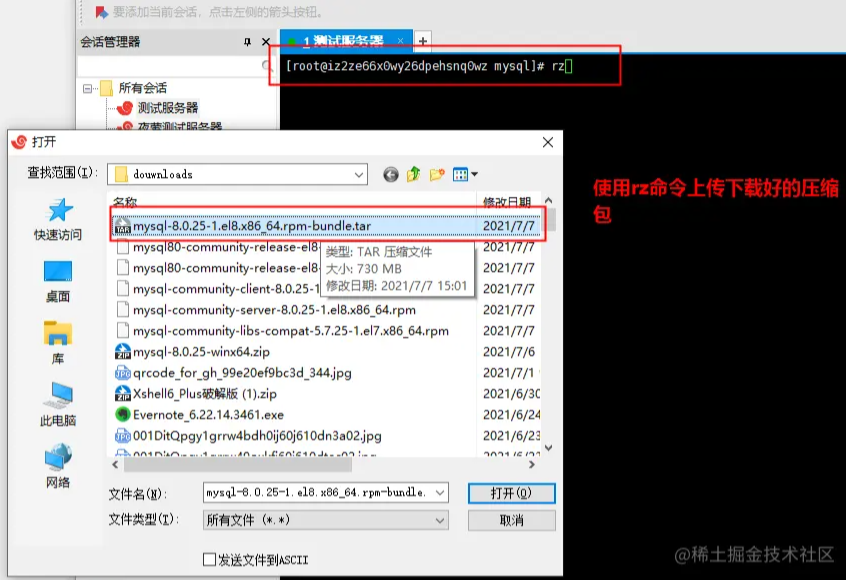Pin the 会话管理器 panel
846x580 pixels.
click(247, 42)
